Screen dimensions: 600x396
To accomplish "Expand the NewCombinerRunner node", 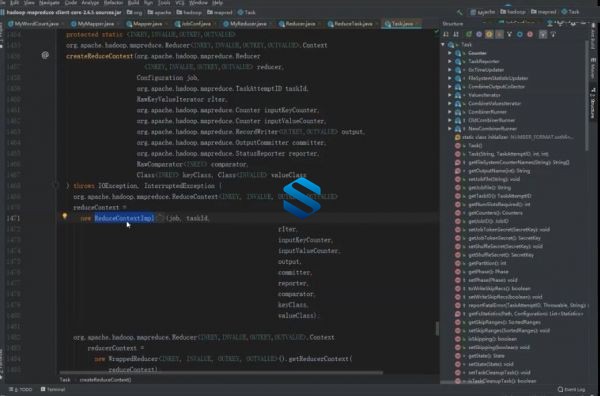I will (x=450, y=129).
